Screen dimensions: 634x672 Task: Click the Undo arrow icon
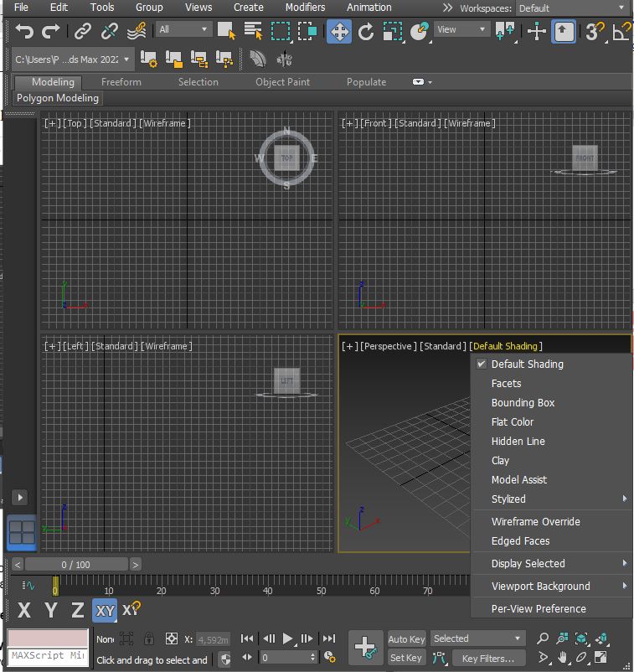[24, 31]
